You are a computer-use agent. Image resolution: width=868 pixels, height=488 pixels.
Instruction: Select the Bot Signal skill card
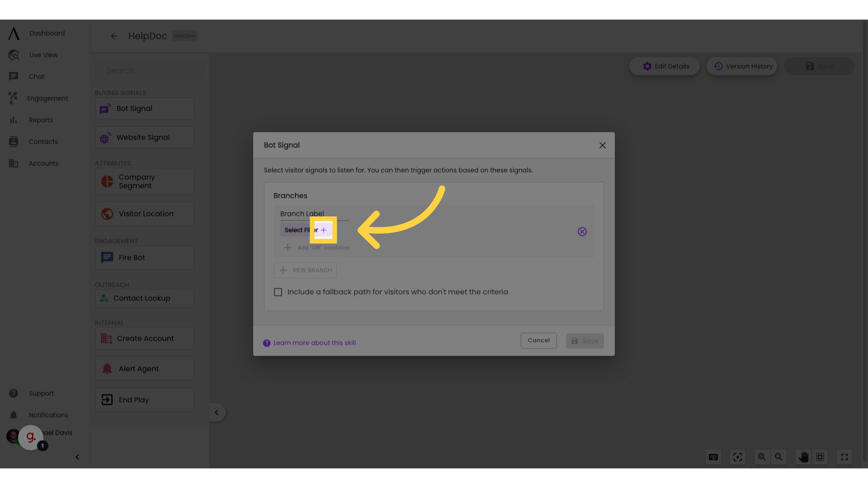pyautogui.click(x=144, y=108)
